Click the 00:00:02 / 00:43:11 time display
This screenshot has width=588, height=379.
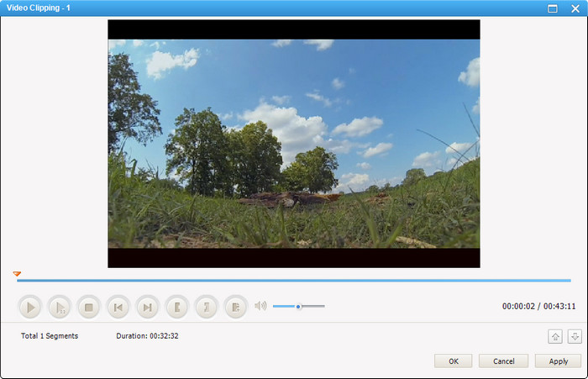[x=538, y=306]
